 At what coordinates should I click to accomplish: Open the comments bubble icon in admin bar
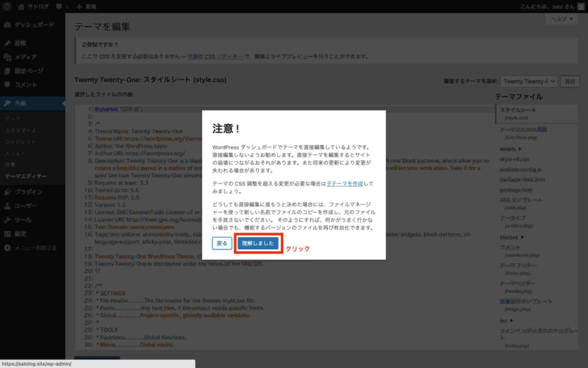(x=59, y=7)
